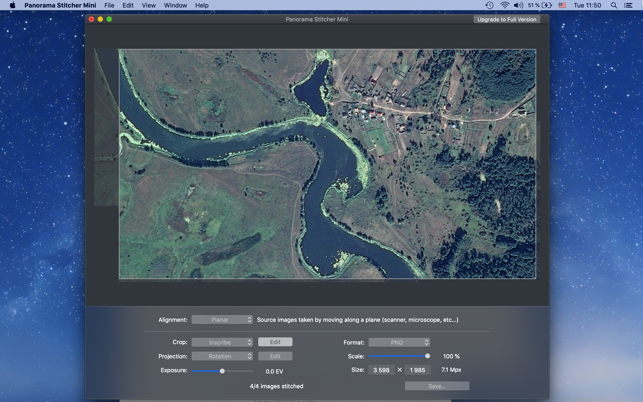Click the Time Machine status icon
Screen dimensions: 643x402
[x=489, y=5]
